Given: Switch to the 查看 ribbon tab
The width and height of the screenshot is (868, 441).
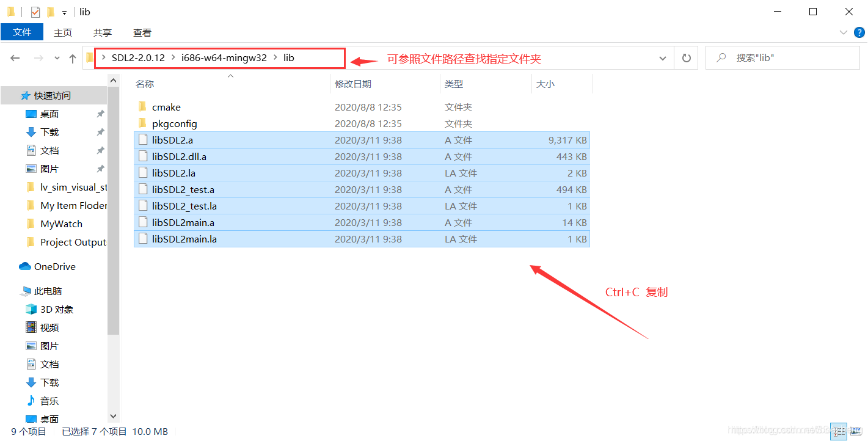Looking at the screenshot, I should [x=142, y=32].
